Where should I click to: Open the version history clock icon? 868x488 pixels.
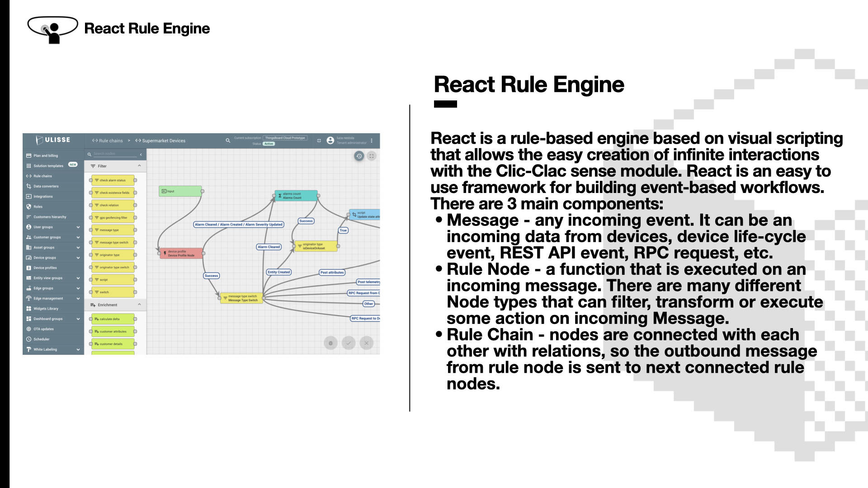(x=359, y=156)
